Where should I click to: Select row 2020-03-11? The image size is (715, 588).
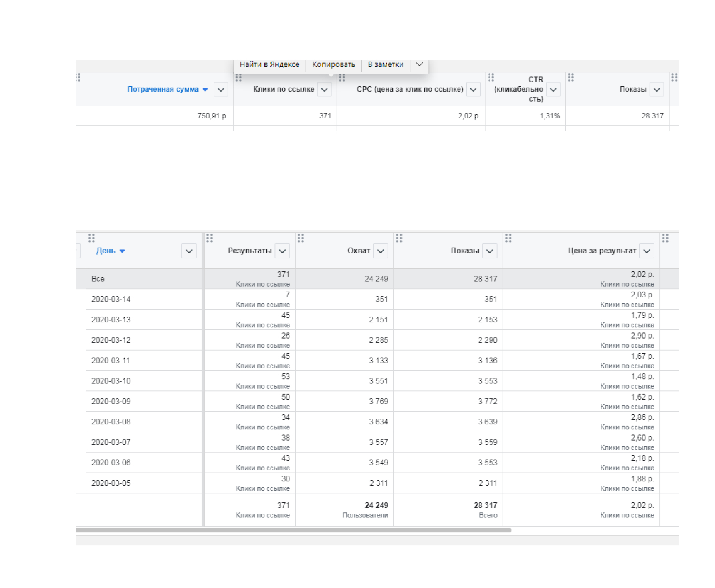(377, 360)
